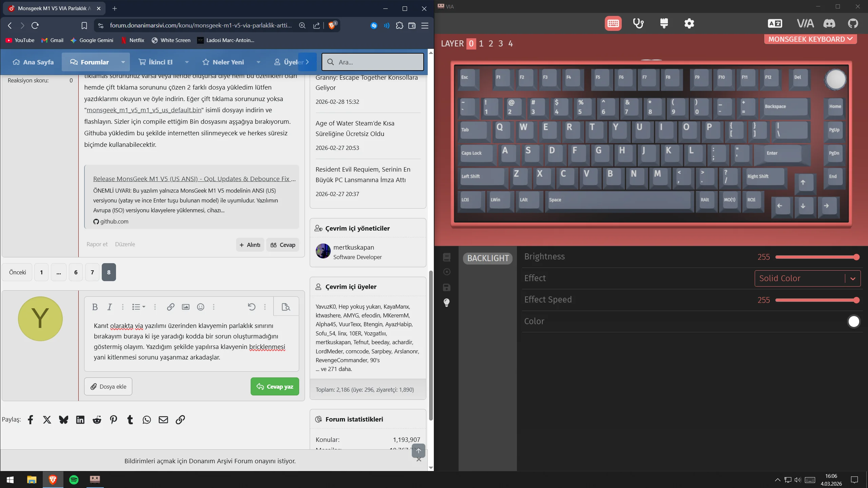Open the GitHub icon in VIA header
Image resolution: width=868 pixels, height=488 pixels.
[853, 23]
